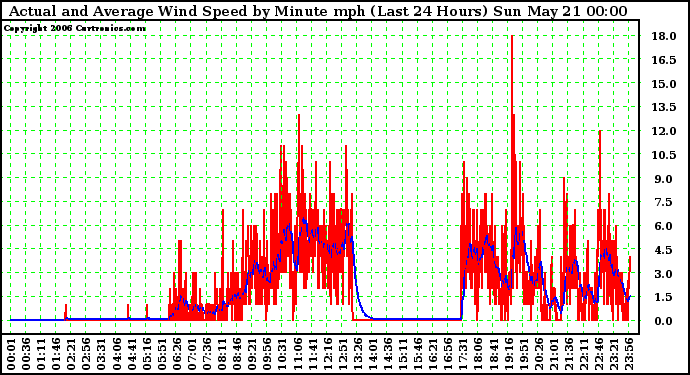Click the 02:21 time axis label

click(x=71, y=354)
